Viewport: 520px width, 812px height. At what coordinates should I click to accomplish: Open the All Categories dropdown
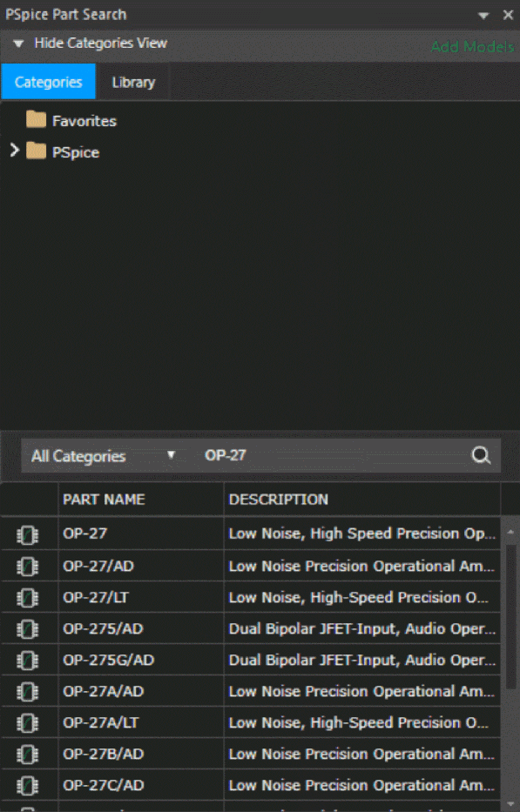pos(105,456)
